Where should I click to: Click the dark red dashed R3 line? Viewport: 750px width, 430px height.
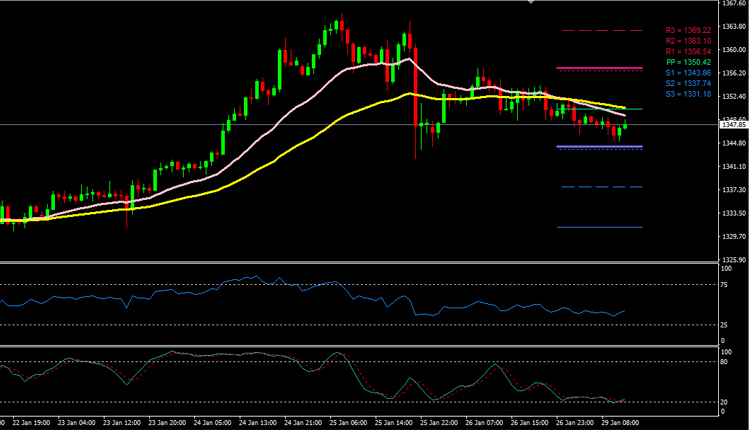click(x=599, y=31)
